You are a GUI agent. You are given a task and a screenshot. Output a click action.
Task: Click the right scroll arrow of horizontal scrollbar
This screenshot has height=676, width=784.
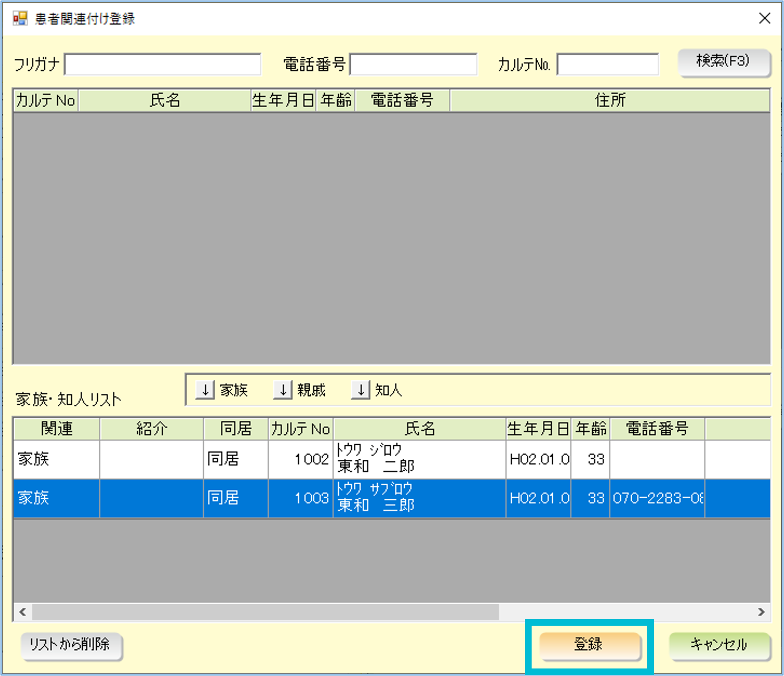tap(761, 612)
